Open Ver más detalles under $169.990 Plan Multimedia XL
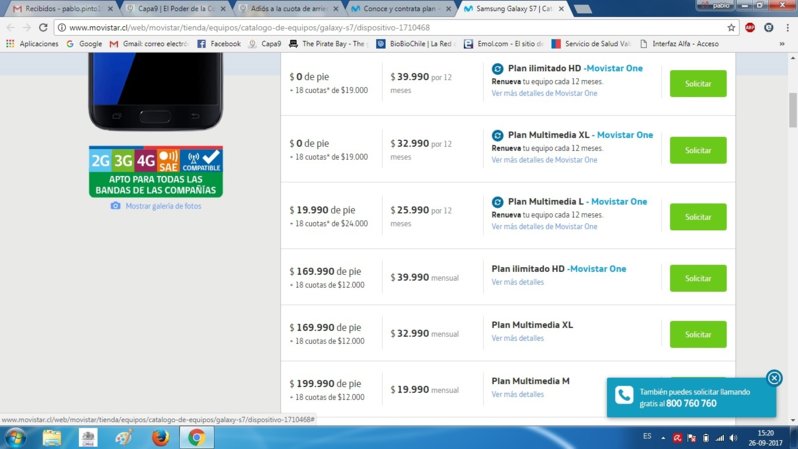798x449 pixels. (517, 338)
